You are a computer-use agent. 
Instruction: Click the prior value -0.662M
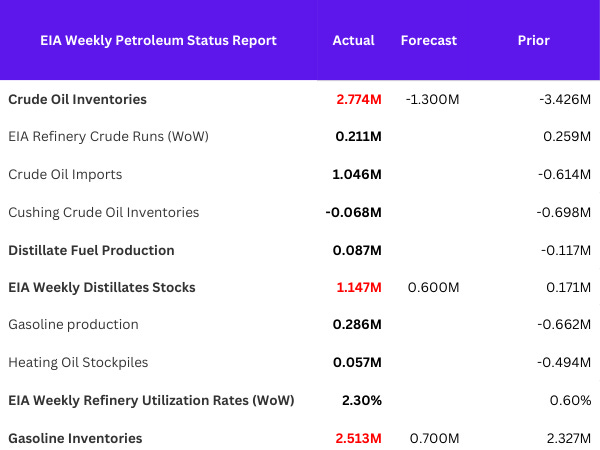[564, 324]
